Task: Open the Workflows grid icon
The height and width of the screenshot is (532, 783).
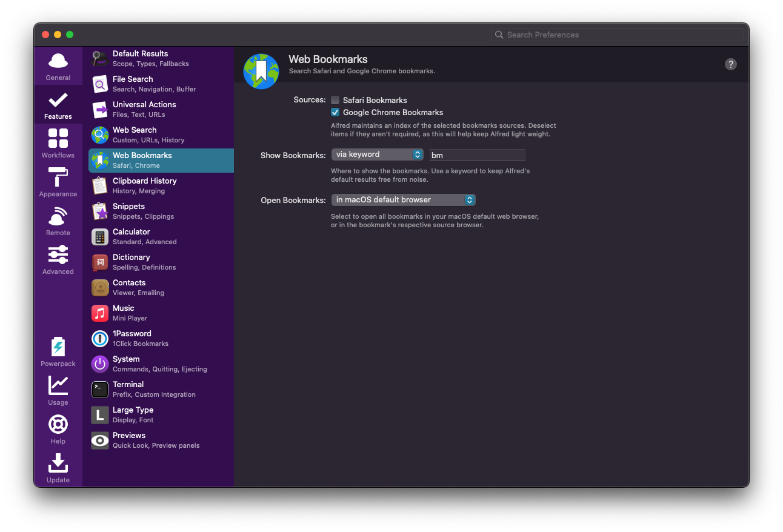Action: (58, 138)
